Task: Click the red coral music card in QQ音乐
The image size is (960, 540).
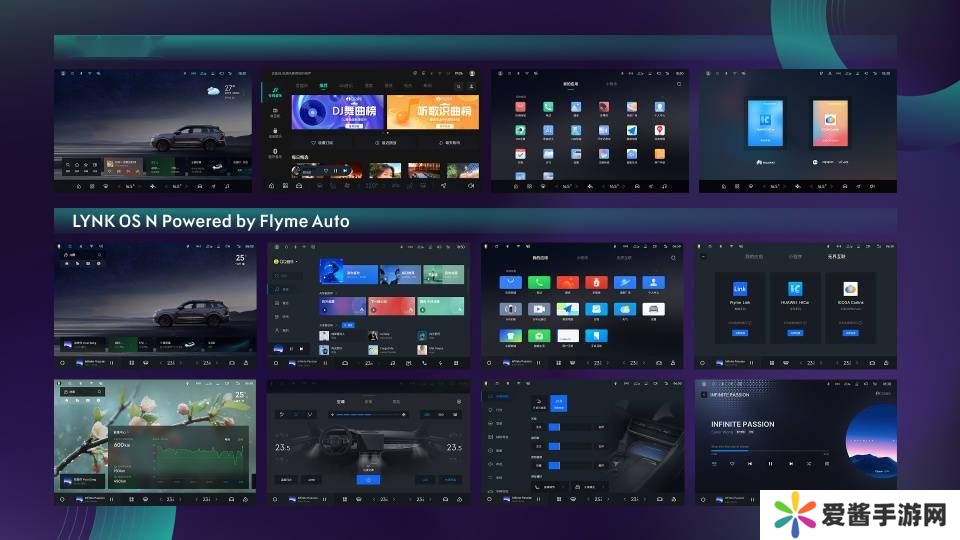Action: tap(393, 306)
